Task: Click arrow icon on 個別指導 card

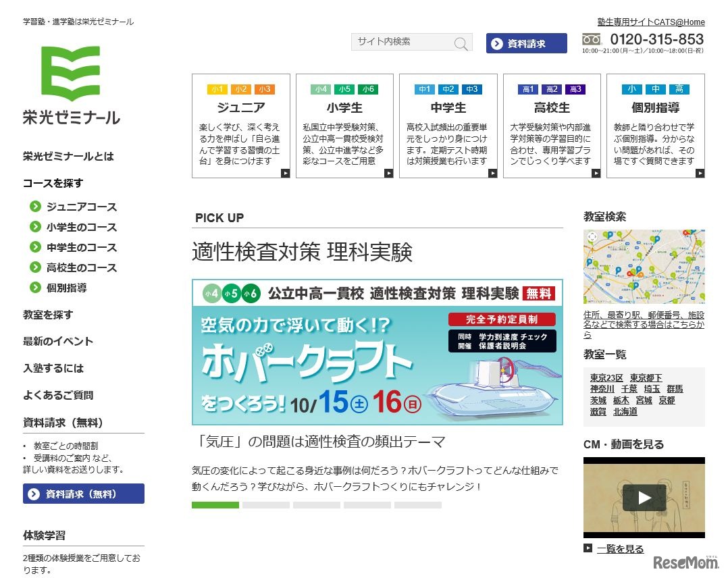Action: pyautogui.click(x=700, y=173)
